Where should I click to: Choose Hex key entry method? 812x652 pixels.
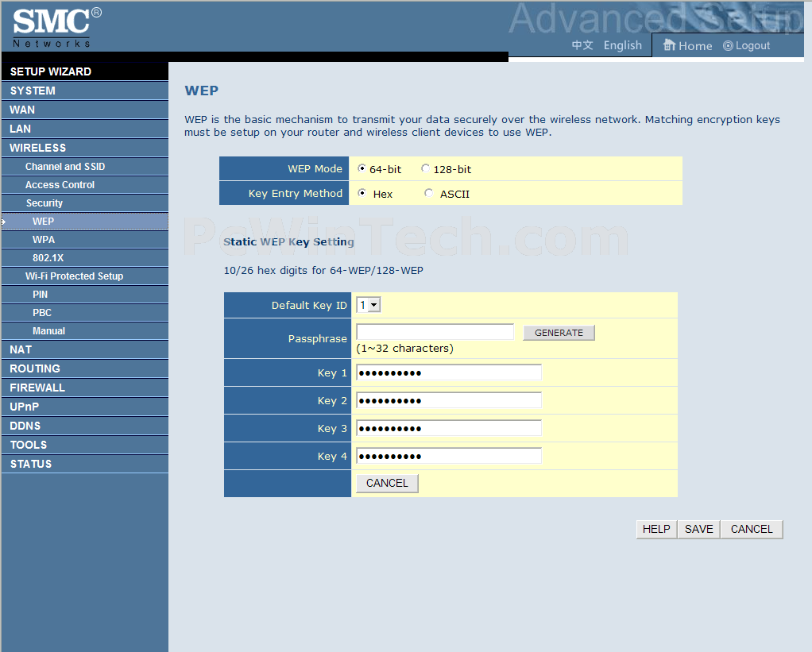tap(362, 193)
